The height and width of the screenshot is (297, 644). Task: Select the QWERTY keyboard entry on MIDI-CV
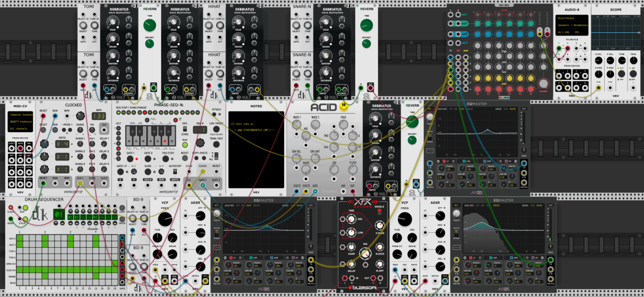tap(21, 122)
